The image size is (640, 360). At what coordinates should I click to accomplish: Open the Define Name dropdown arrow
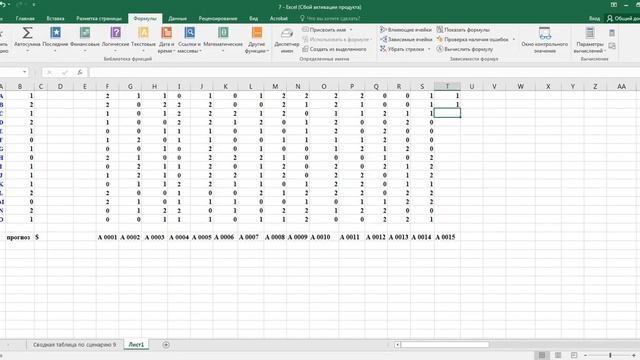[x=351, y=30]
